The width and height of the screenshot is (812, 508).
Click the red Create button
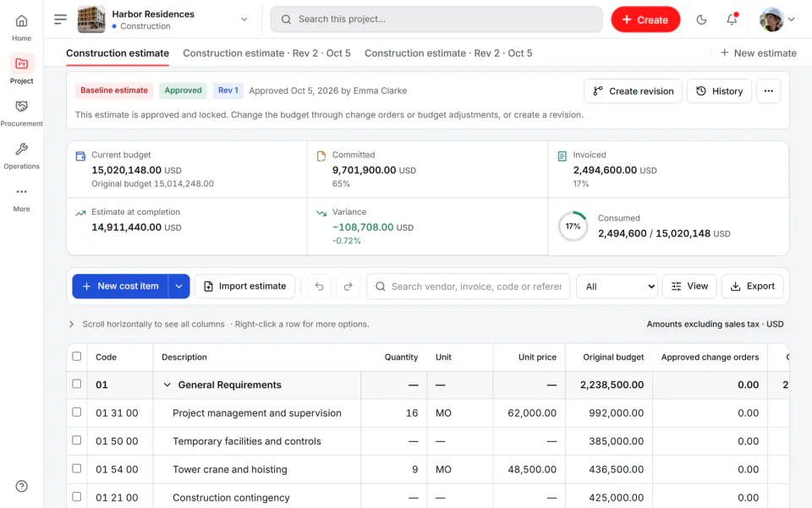(x=645, y=19)
